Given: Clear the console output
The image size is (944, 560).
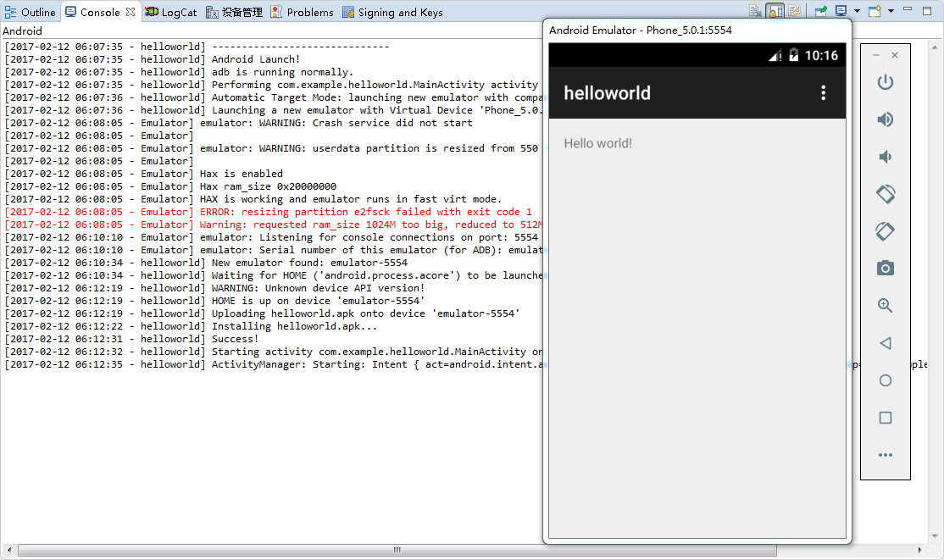Looking at the screenshot, I should click(x=756, y=11).
